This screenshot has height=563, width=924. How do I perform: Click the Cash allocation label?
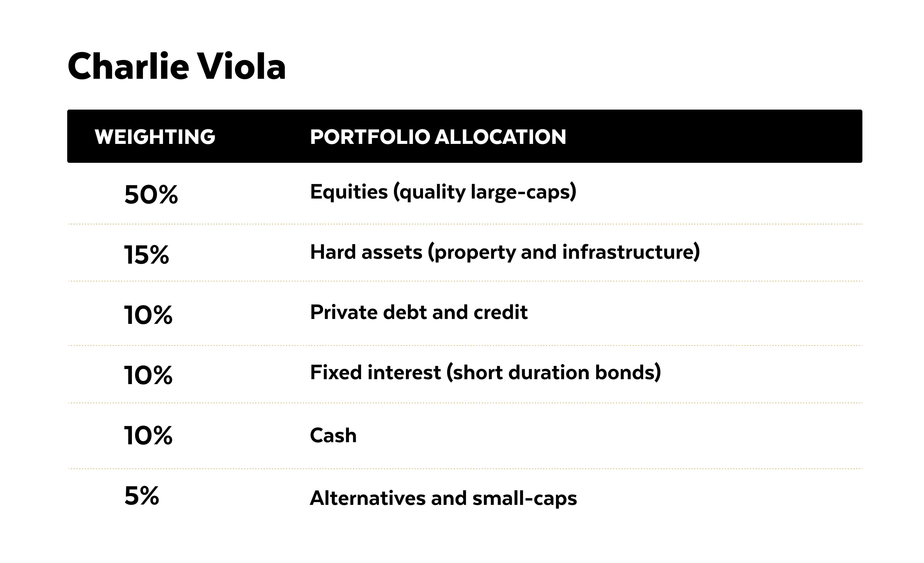[333, 436]
